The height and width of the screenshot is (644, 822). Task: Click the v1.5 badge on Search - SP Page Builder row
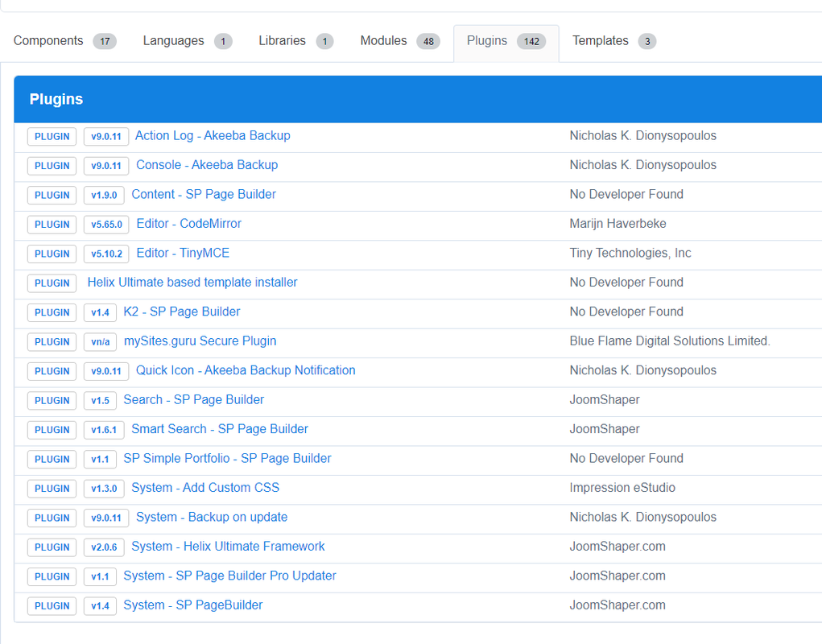100,400
